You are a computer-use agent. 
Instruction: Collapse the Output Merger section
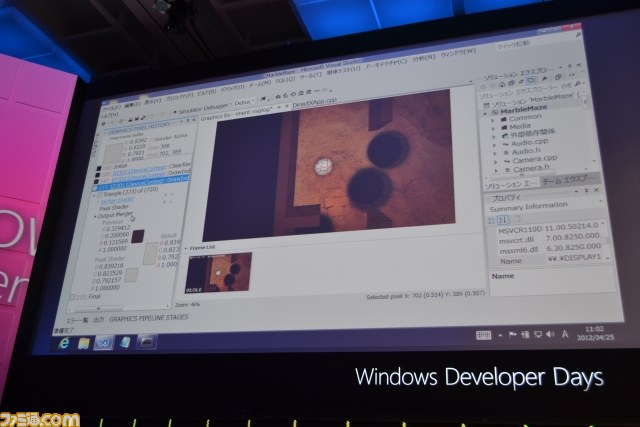tap(96, 216)
